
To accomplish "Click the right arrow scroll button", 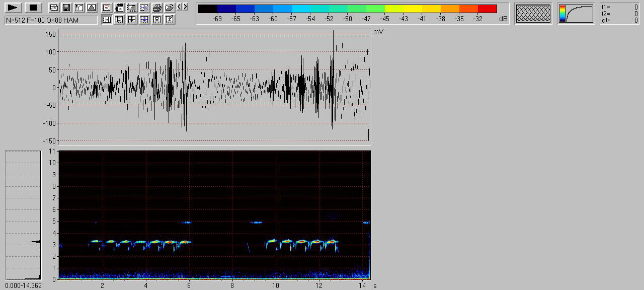I will click(x=185, y=7).
